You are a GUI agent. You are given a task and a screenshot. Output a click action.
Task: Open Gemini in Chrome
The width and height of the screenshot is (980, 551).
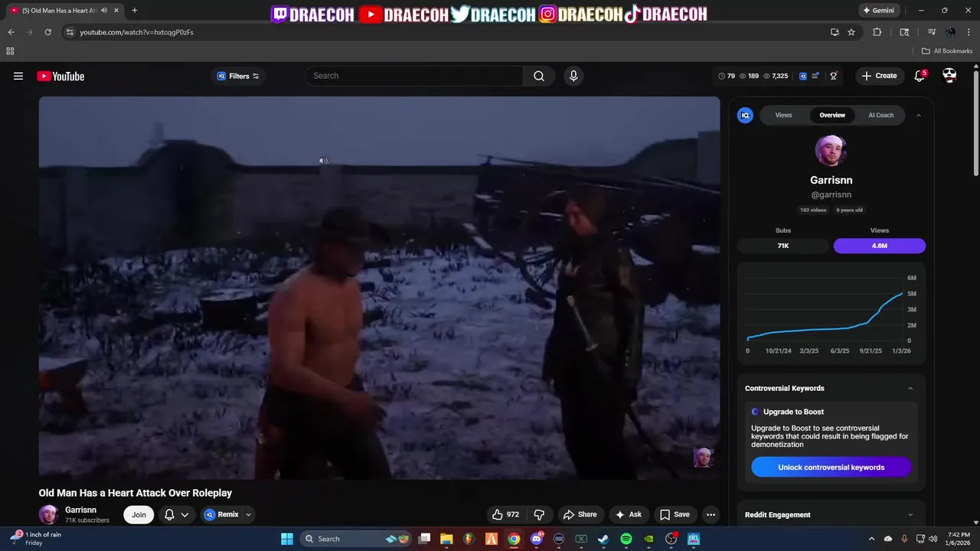pos(878,11)
